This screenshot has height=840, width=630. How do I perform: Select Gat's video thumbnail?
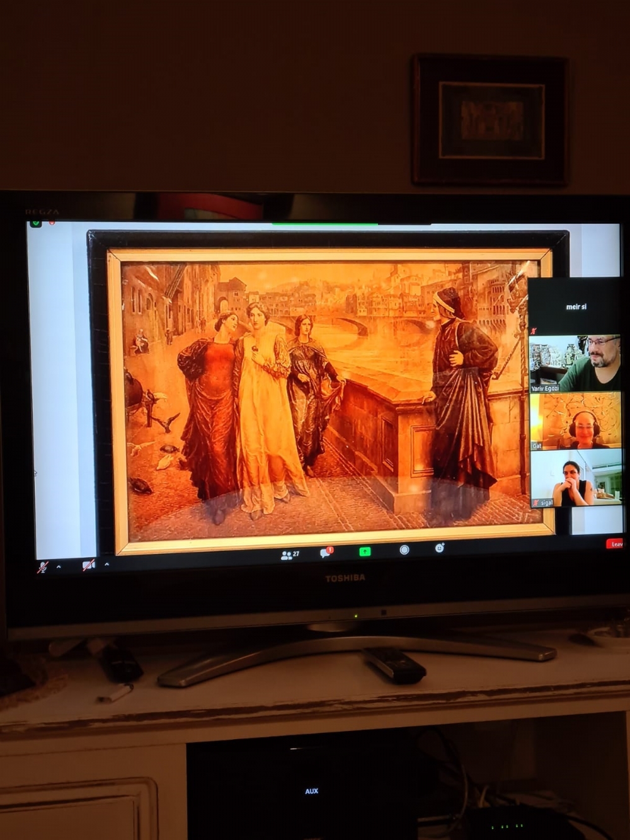pyautogui.click(x=575, y=421)
